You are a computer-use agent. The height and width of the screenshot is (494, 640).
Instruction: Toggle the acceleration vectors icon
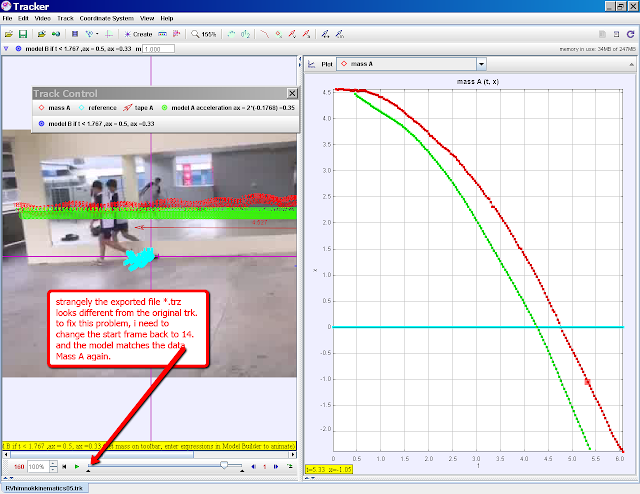(x=306, y=34)
